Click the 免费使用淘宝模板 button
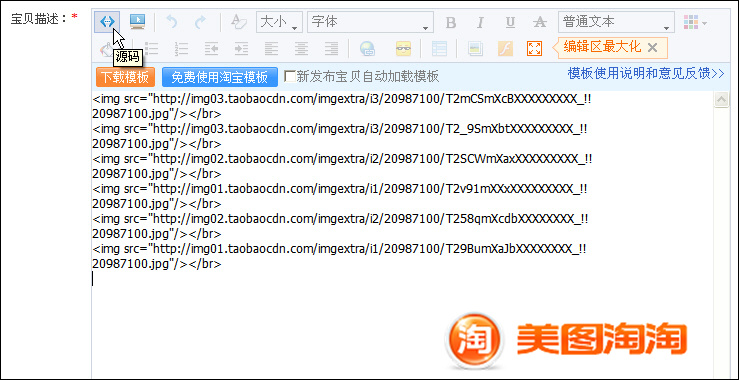 point(220,77)
